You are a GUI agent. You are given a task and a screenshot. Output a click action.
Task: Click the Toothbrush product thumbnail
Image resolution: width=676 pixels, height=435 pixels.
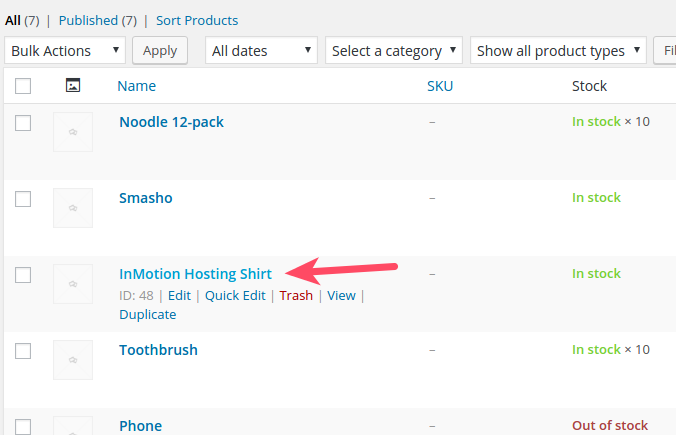pos(72,360)
